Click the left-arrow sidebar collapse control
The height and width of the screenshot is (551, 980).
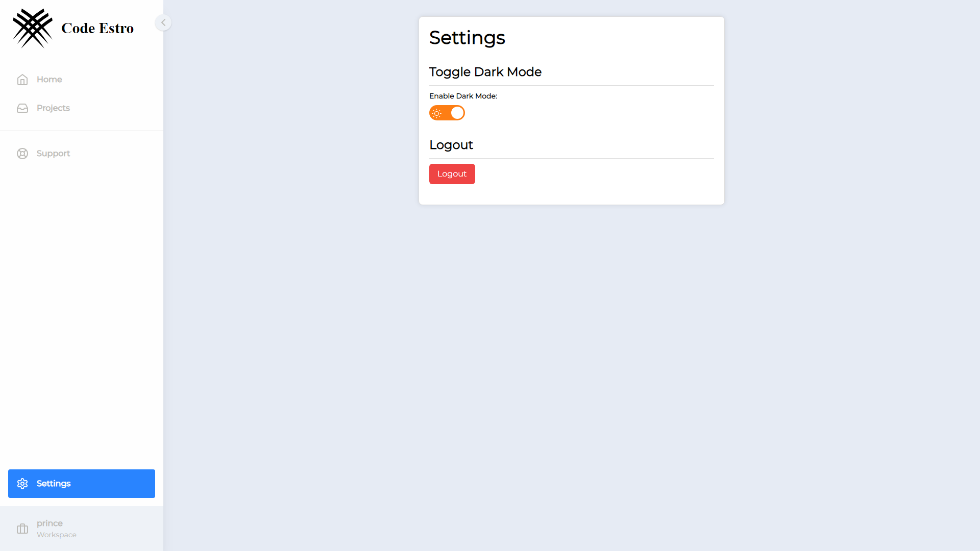point(163,22)
